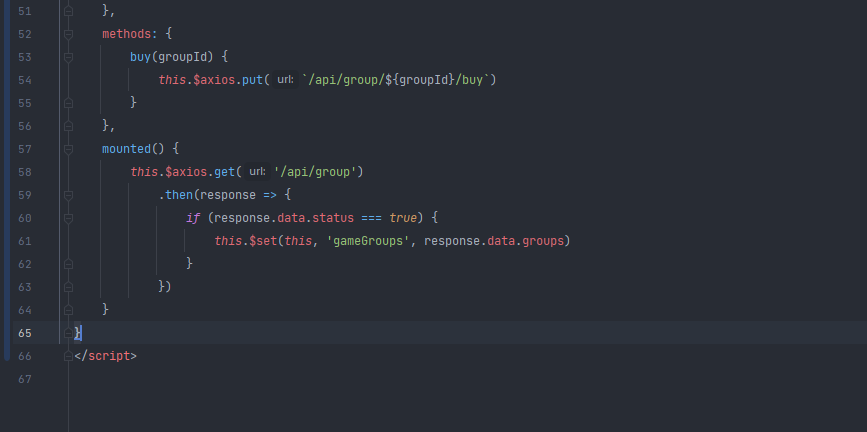Click the url: inlay hint in the put call
The image size is (867, 432).
point(285,80)
